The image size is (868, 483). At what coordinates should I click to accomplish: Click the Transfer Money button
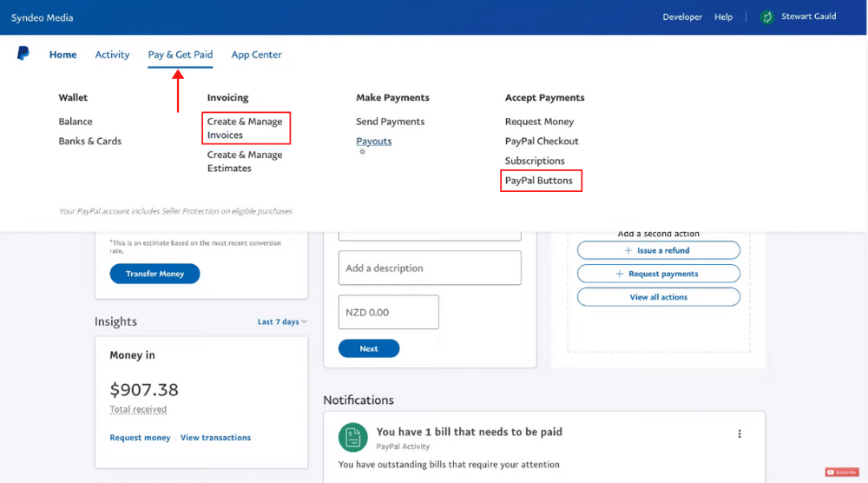click(155, 274)
